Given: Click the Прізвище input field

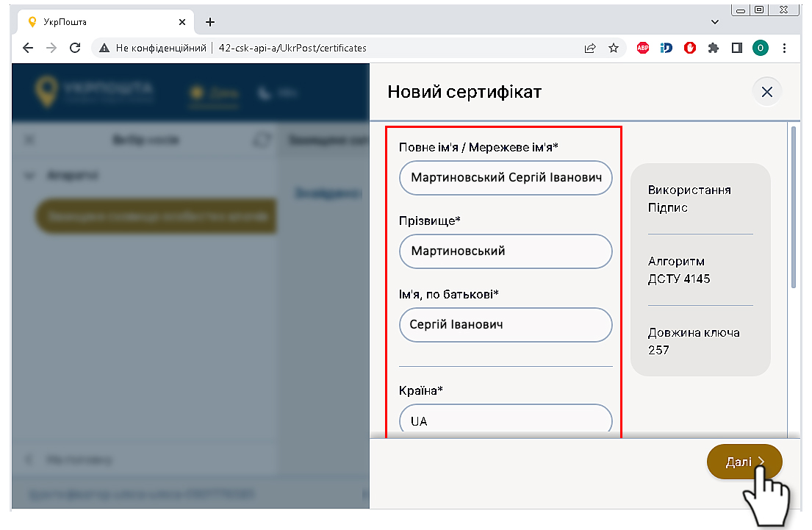Looking at the screenshot, I should point(506,251).
